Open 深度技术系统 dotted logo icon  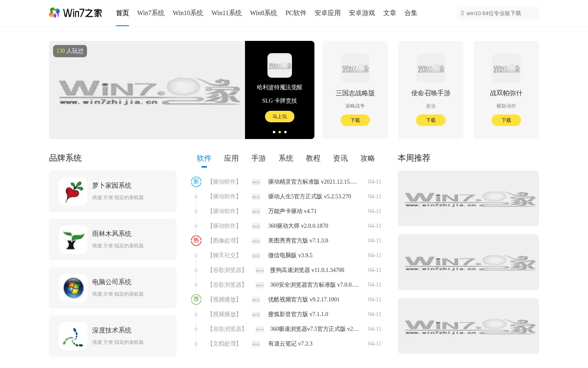(x=73, y=336)
